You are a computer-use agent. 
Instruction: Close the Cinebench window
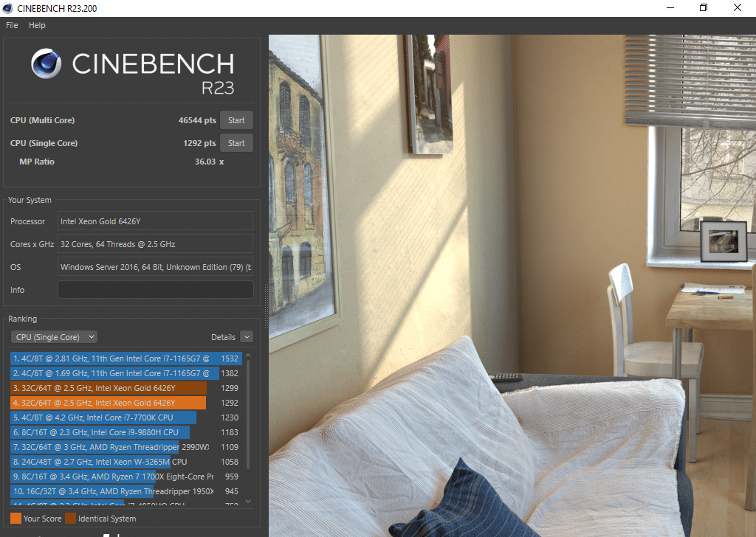coord(738,7)
